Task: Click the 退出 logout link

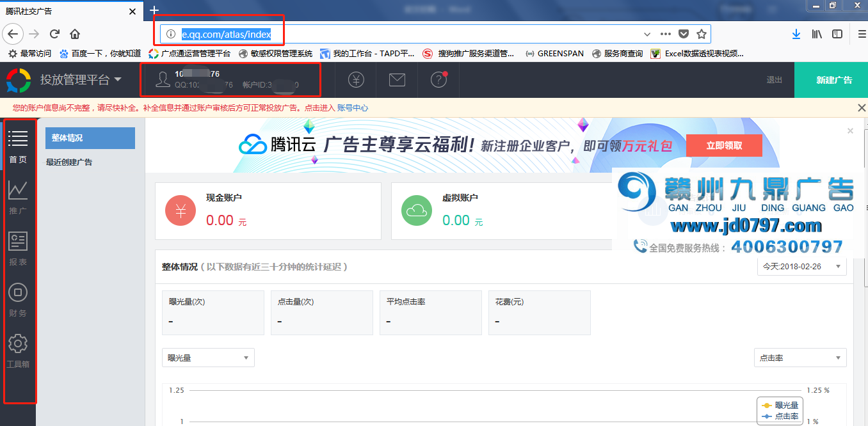Action: [x=775, y=80]
